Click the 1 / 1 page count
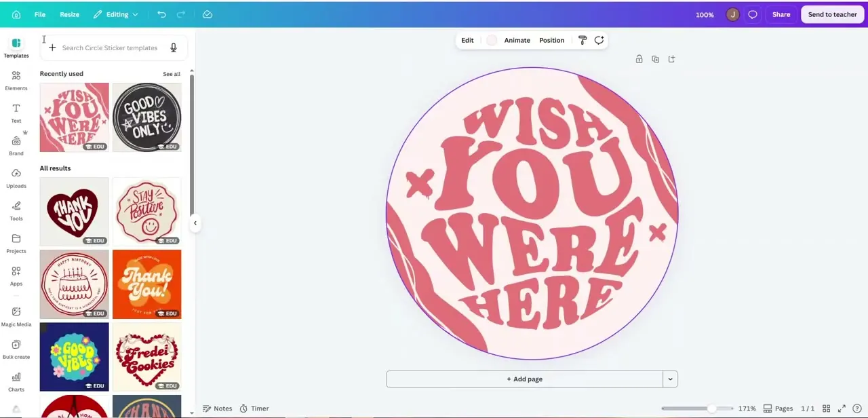Screen dimensions: 868x418 (808, 408)
